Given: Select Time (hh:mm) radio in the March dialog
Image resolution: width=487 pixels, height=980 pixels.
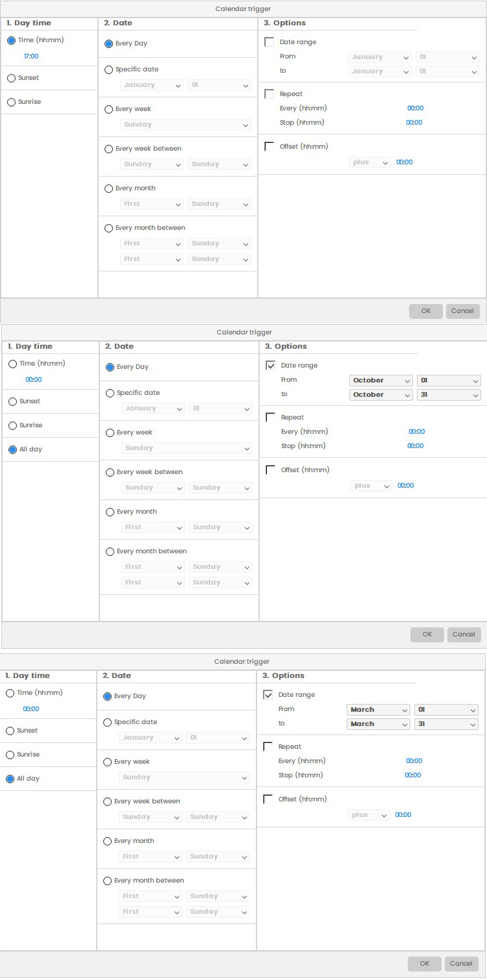Looking at the screenshot, I should (10, 693).
